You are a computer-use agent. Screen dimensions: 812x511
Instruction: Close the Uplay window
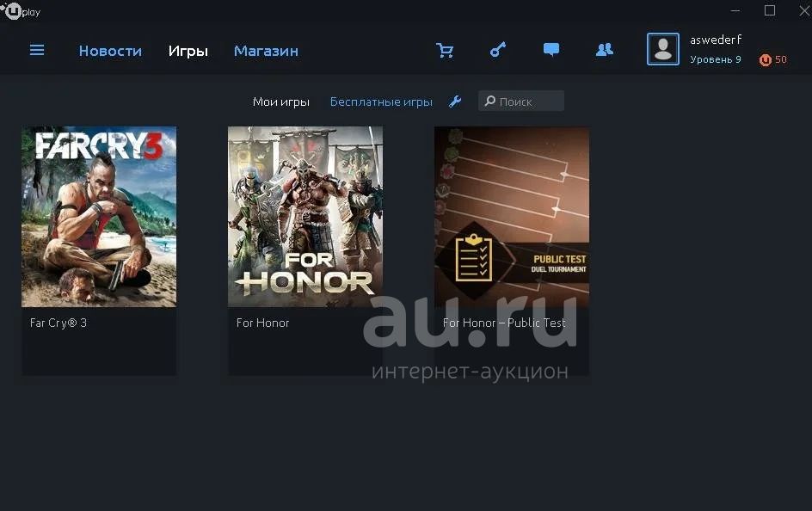pos(805,10)
